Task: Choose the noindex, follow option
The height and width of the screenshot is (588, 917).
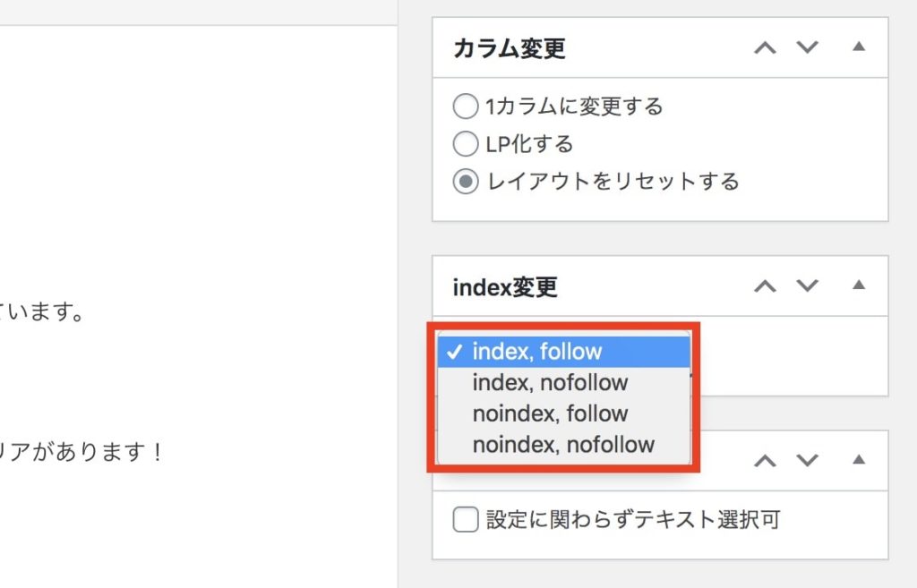Action: [564, 413]
